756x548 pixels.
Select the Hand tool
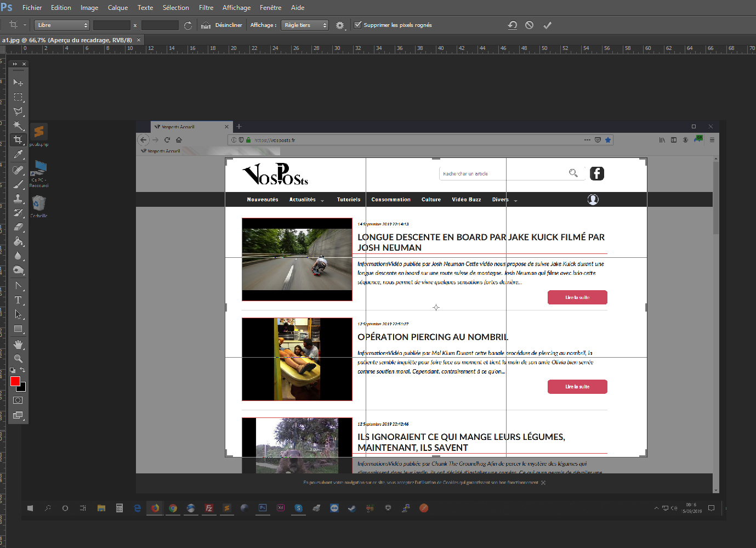18,344
